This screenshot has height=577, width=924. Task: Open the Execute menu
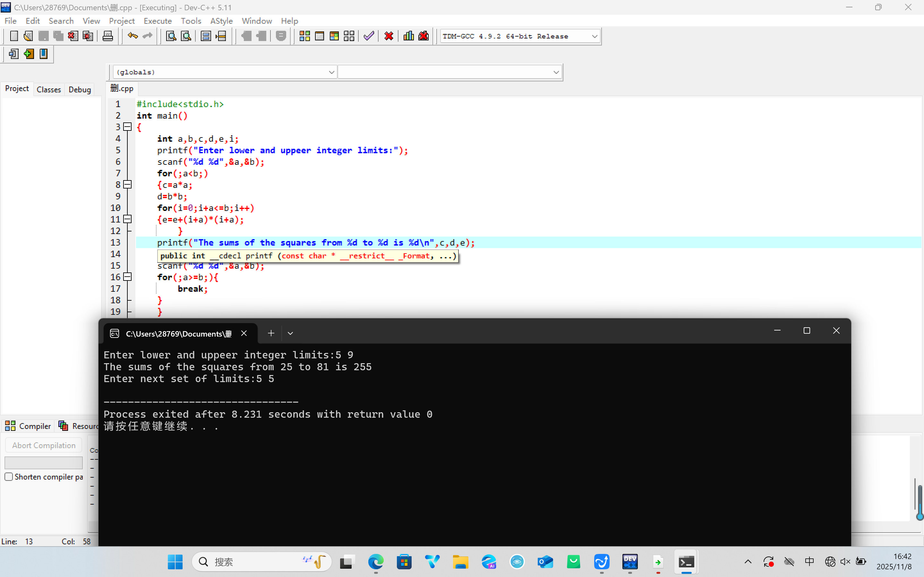157,21
